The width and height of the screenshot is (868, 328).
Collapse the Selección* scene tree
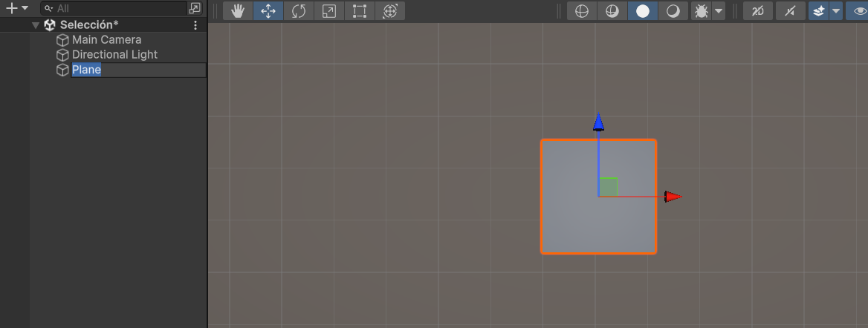36,25
